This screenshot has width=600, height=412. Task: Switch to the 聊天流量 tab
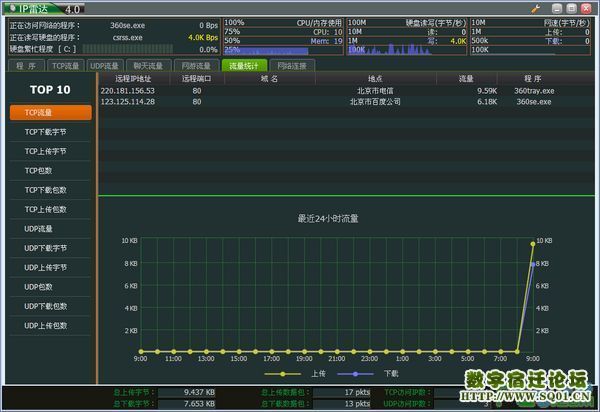(148, 66)
